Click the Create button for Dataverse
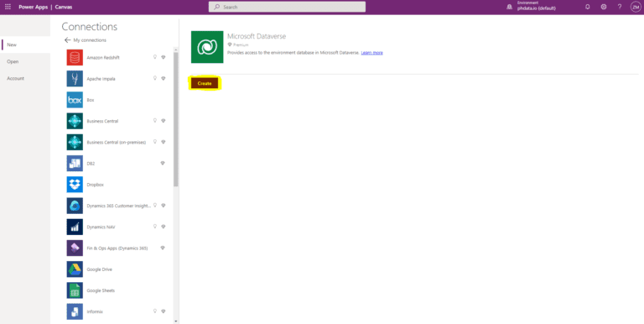The height and width of the screenshot is (324, 644). (205, 83)
